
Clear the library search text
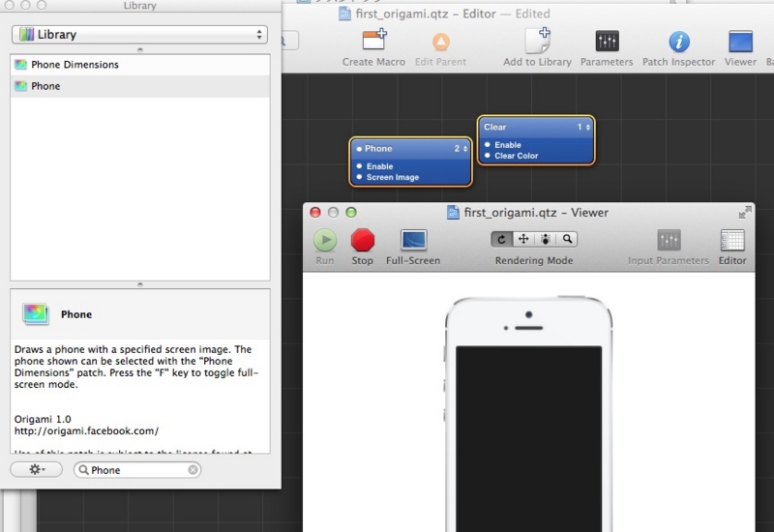[193, 470]
